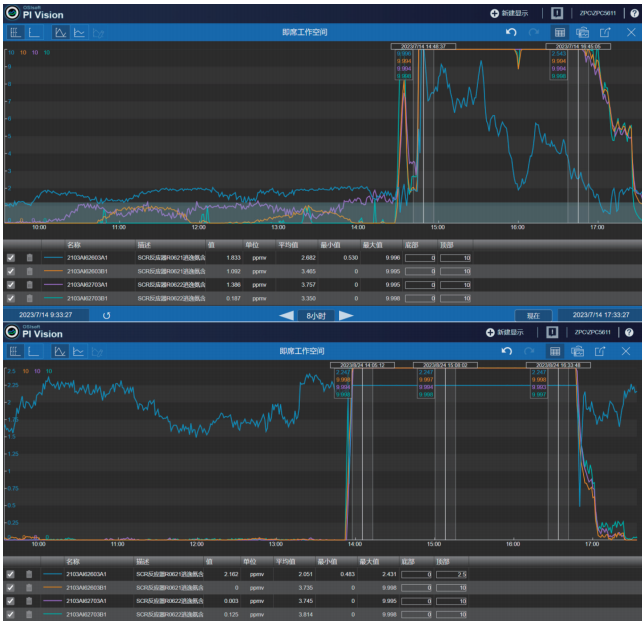Shift time range back with left arrow
This screenshot has height=623, width=644.
point(286,315)
